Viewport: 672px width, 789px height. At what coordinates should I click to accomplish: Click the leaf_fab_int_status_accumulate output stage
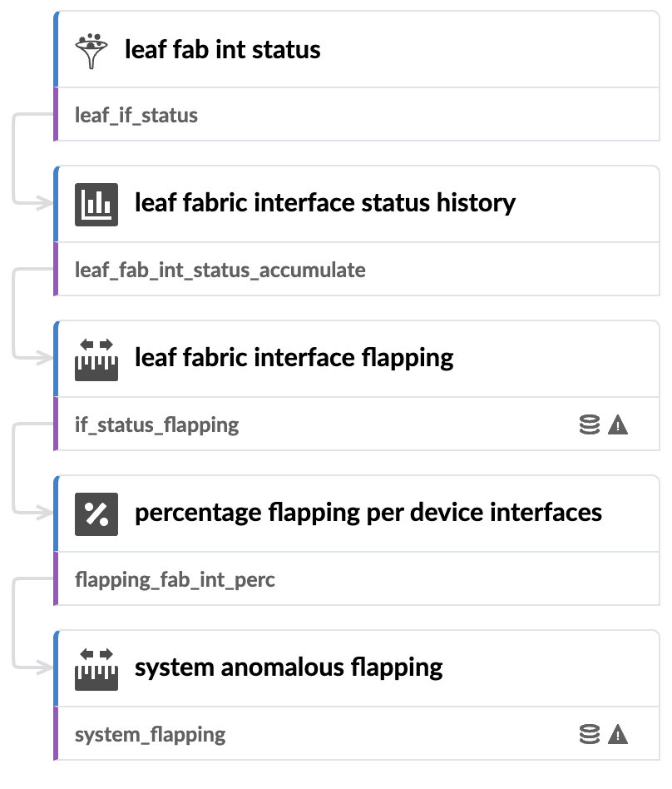[220, 270]
